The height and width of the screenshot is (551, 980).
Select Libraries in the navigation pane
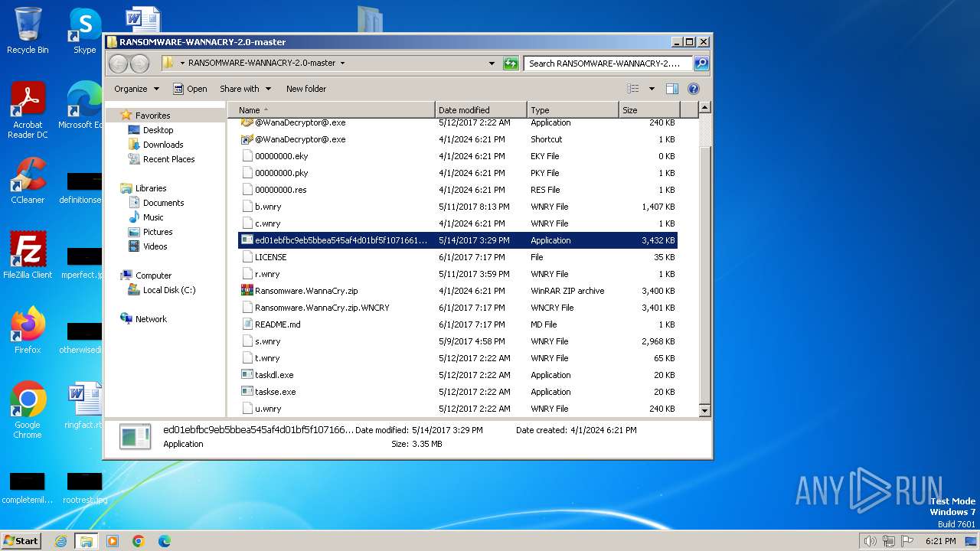pos(151,188)
